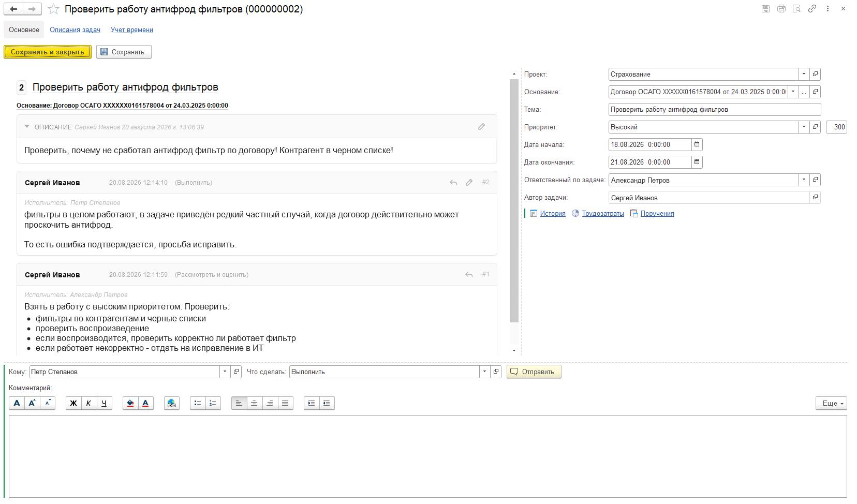Choose text background fill color

pyautogui.click(x=130, y=403)
